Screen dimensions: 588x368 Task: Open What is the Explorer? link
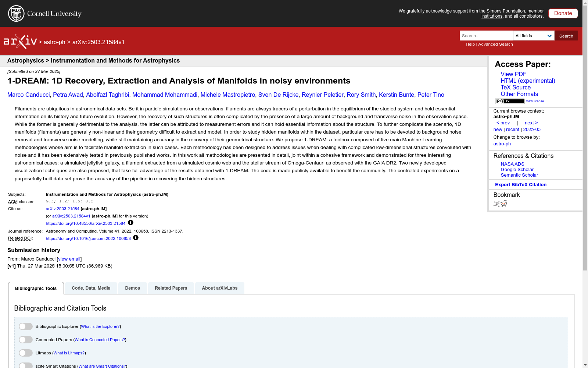[100, 326]
